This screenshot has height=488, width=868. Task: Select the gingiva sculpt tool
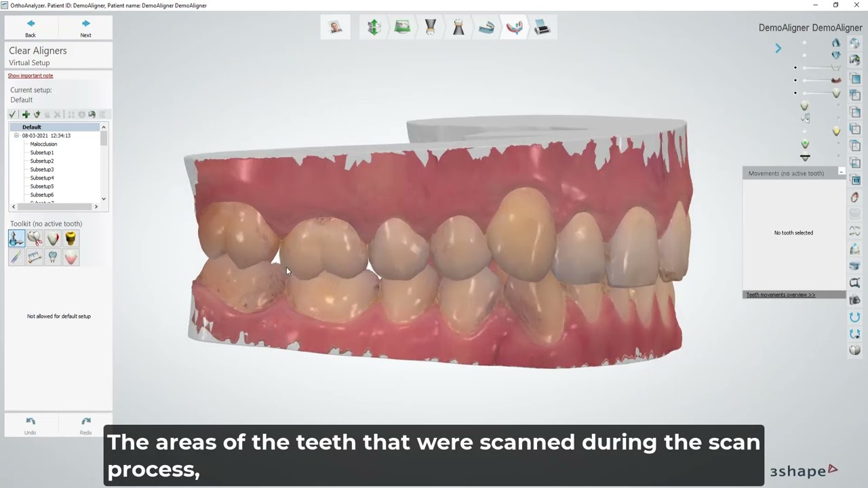point(71,257)
